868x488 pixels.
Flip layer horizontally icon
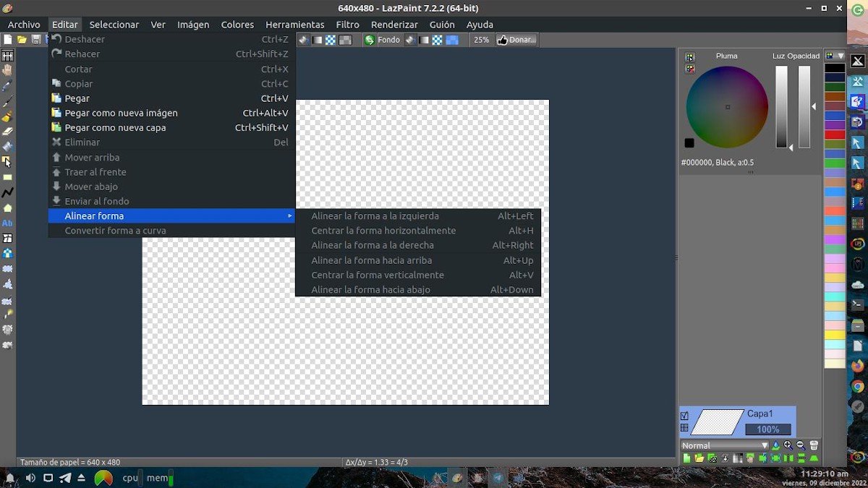tap(788, 458)
